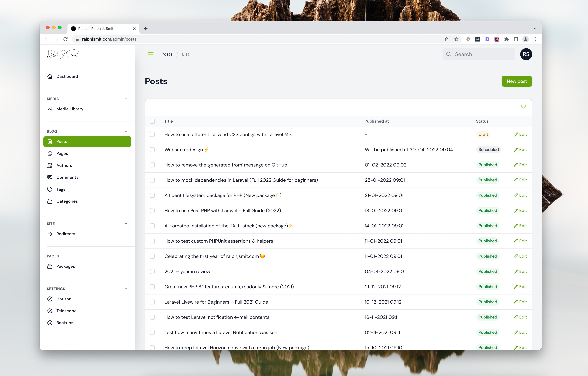Collapse the SETTINGS sidebar group

point(126,289)
